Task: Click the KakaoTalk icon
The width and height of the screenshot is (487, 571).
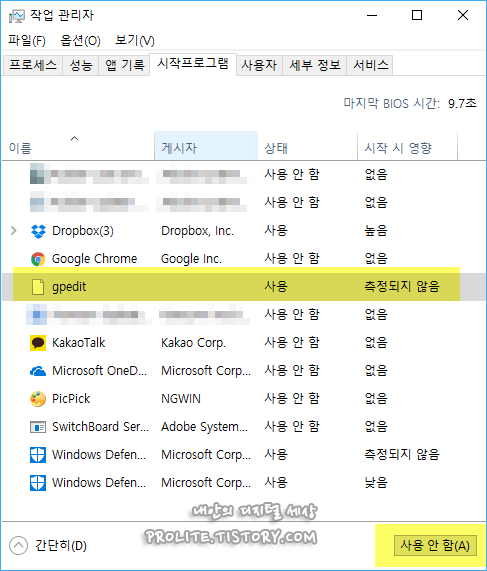Action: (x=38, y=343)
